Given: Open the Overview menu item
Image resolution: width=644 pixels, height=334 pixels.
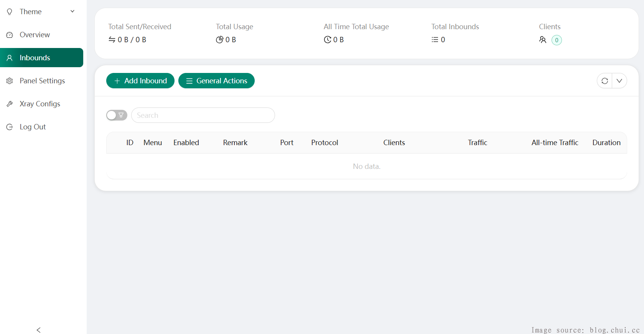Looking at the screenshot, I should coord(35,35).
